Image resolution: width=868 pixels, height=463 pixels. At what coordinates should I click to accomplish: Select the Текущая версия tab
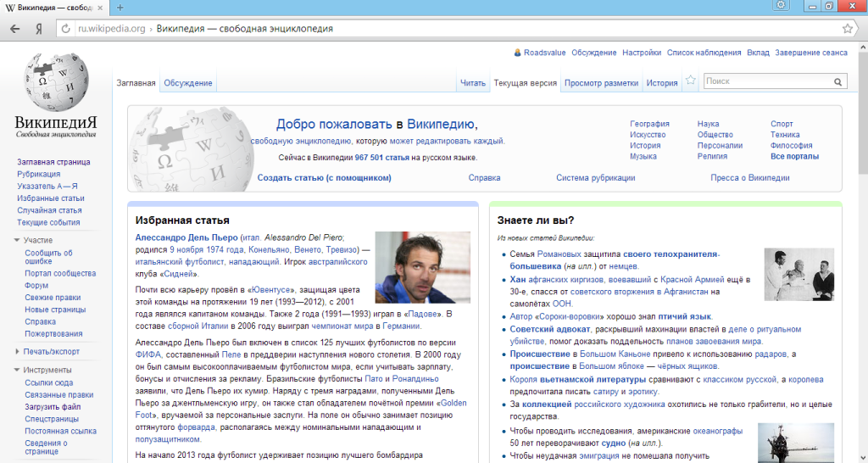pyautogui.click(x=526, y=83)
